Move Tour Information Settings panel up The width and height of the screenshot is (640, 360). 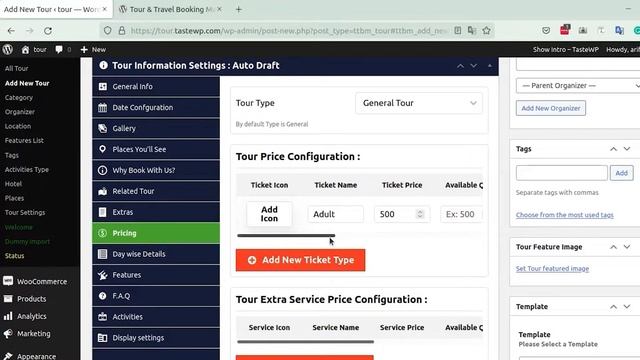pos(460,66)
